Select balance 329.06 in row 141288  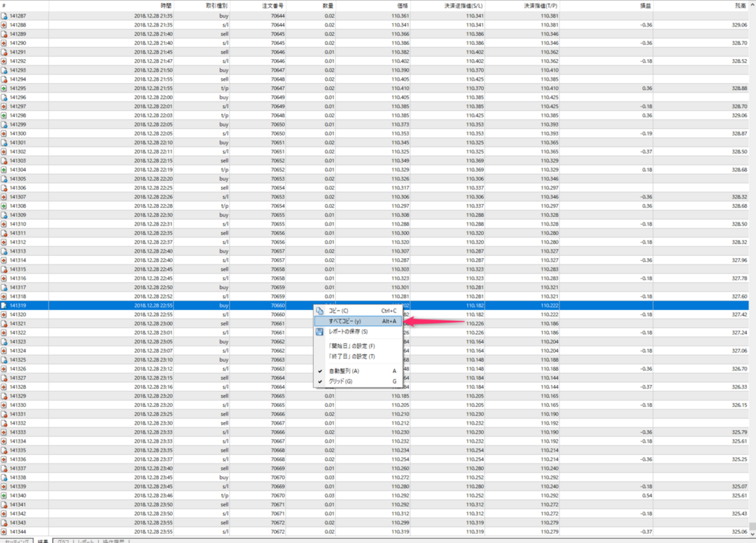(740, 25)
